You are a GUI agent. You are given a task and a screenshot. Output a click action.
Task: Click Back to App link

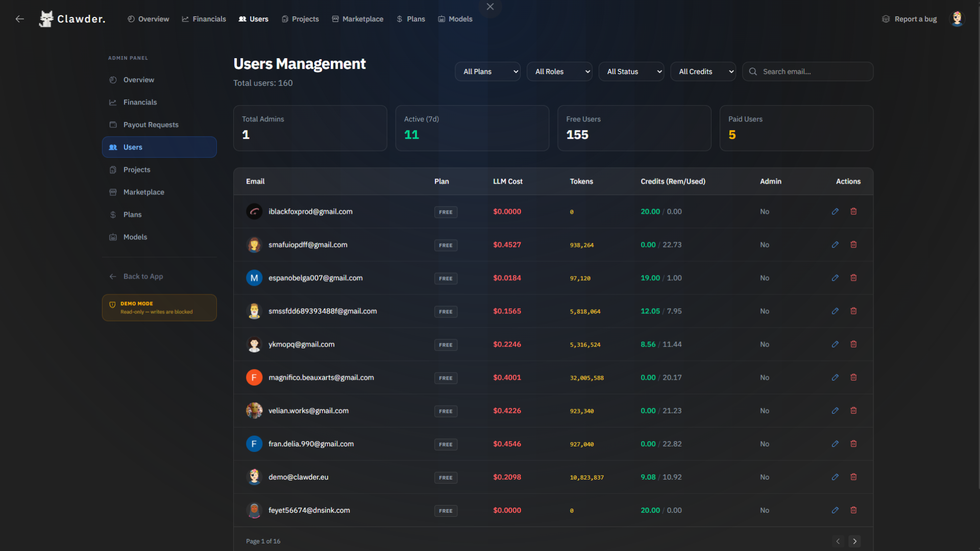click(136, 276)
